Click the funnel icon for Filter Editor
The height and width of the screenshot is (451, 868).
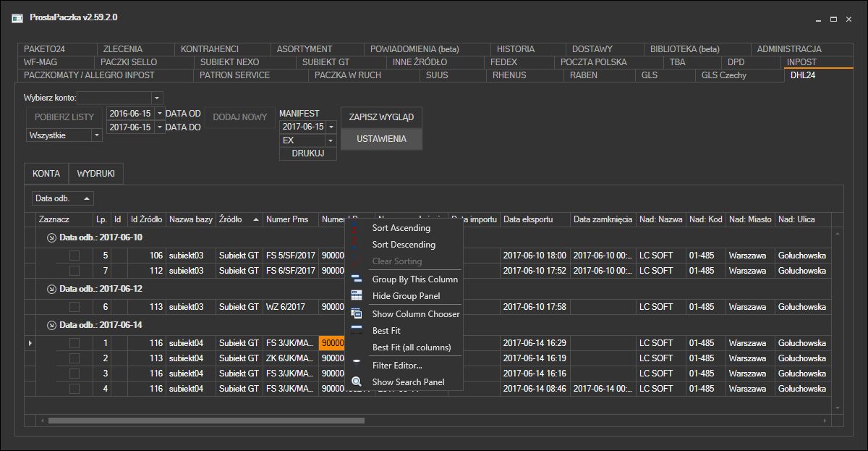pos(356,365)
